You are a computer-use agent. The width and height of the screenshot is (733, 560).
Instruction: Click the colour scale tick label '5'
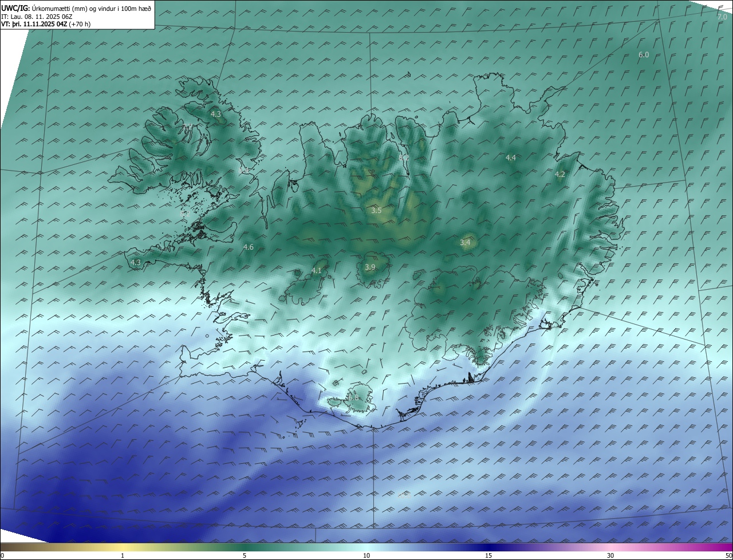tap(245, 555)
